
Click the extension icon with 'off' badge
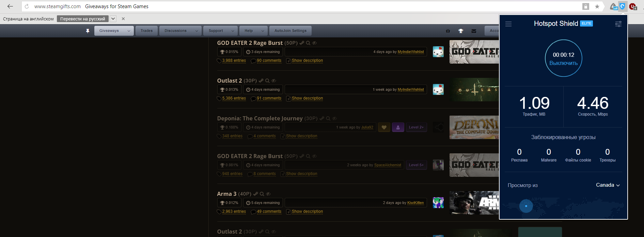(x=614, y=6)
